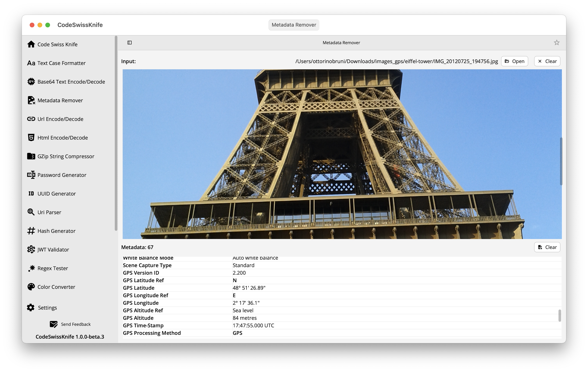Image resolution: width=588 pixels, height=372 pixels.
Task: Click the 17:47:55.000 UTC value
Action: click(x=253, y=325)
